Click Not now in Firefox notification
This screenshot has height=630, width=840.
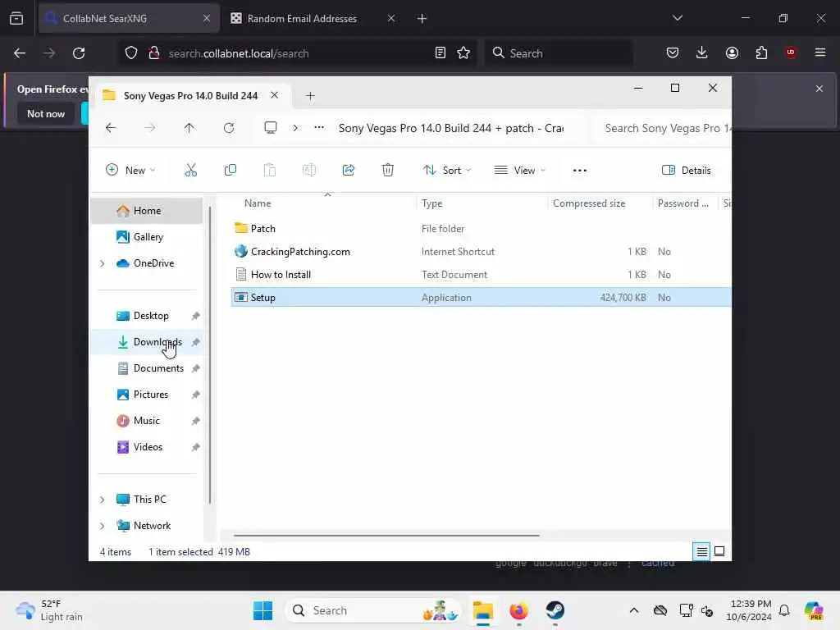coord(46,113)
